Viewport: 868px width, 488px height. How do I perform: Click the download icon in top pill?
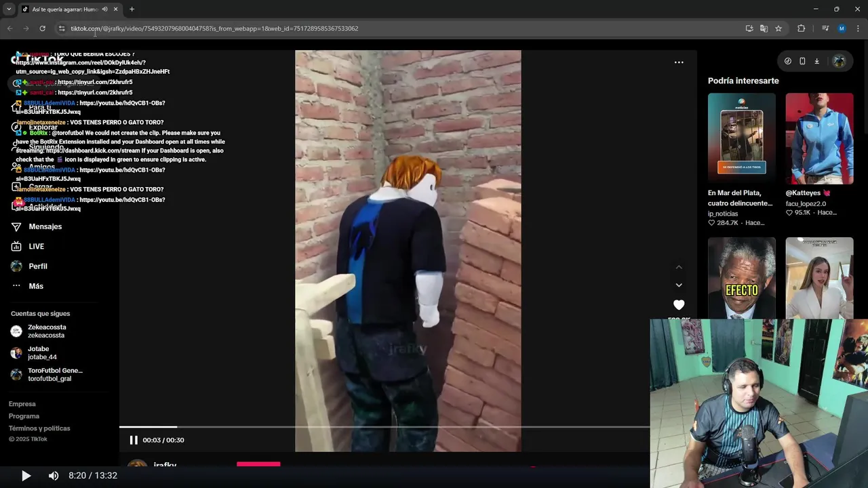click(x=816, y=61)
